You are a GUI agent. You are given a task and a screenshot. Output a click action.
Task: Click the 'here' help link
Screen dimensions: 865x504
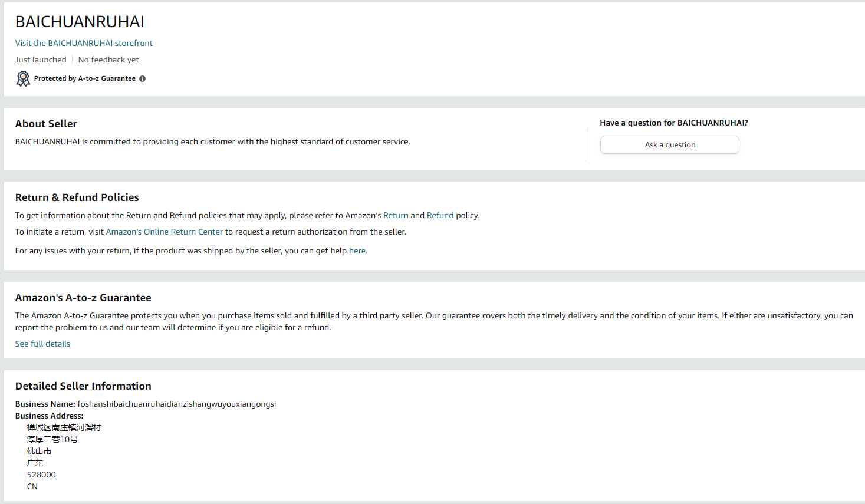tap(357, 251)
